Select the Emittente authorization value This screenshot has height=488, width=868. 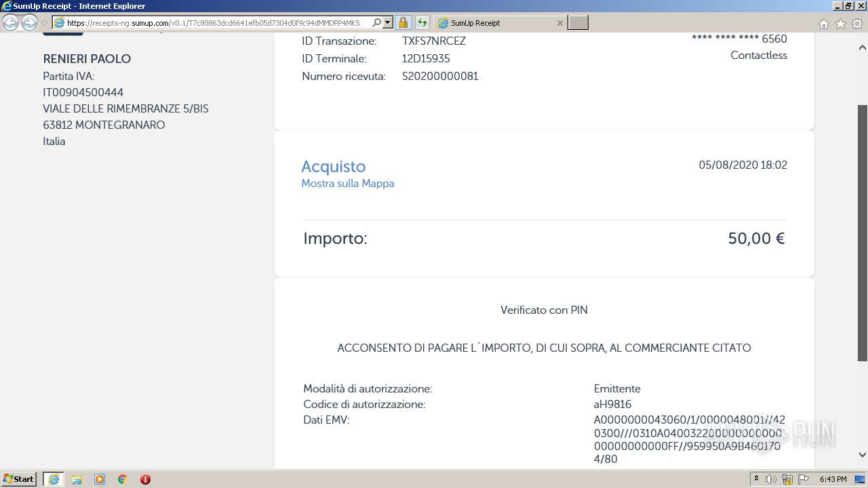617,389
